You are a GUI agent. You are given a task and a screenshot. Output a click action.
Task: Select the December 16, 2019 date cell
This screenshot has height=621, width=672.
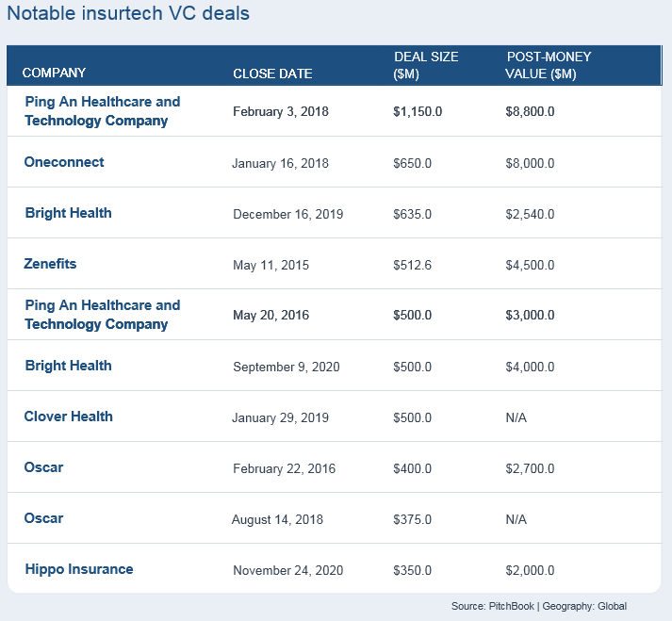[x=288, y=214]
